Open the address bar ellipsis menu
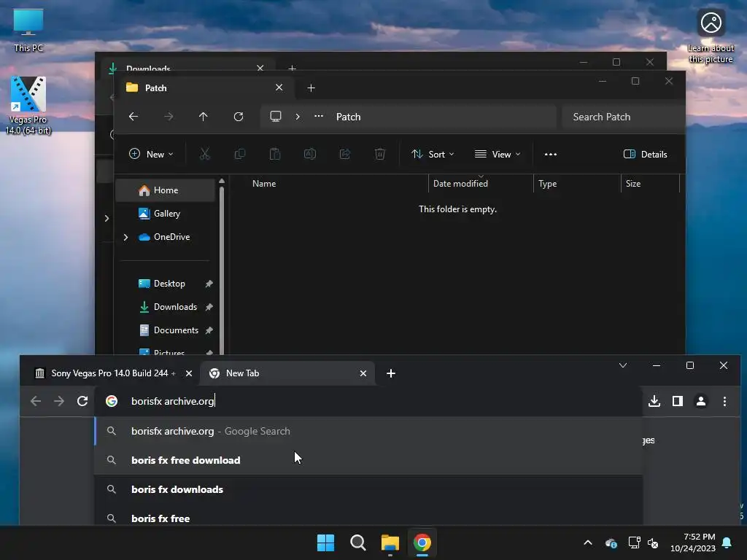 click(x=319, y=117)
